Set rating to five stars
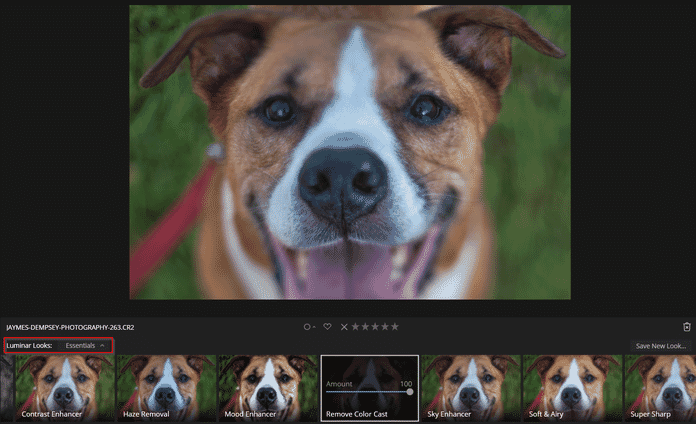Screen dimensions: 696x424 point(394,327)
